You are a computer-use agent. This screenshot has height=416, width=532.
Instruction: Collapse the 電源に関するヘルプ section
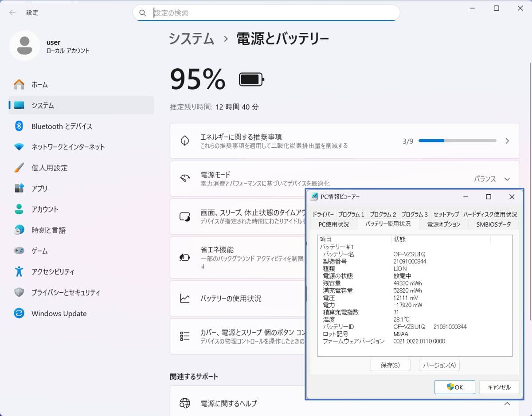click(x=507, y=403)
